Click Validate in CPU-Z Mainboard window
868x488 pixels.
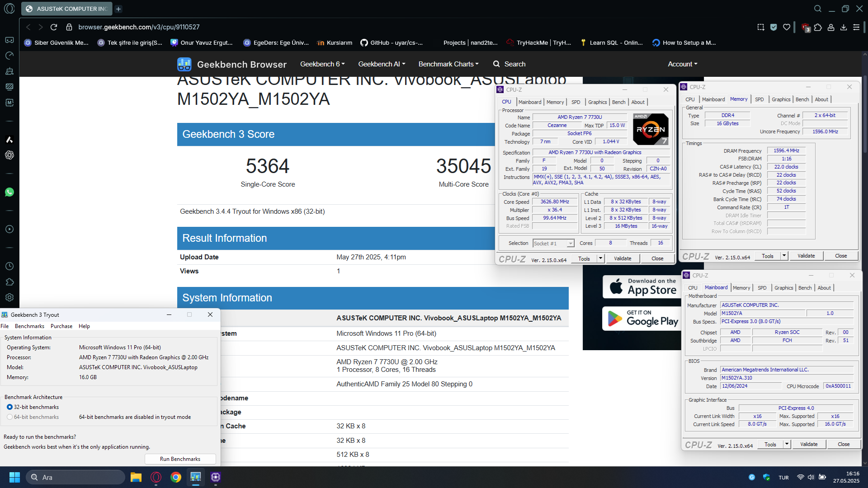809,444
